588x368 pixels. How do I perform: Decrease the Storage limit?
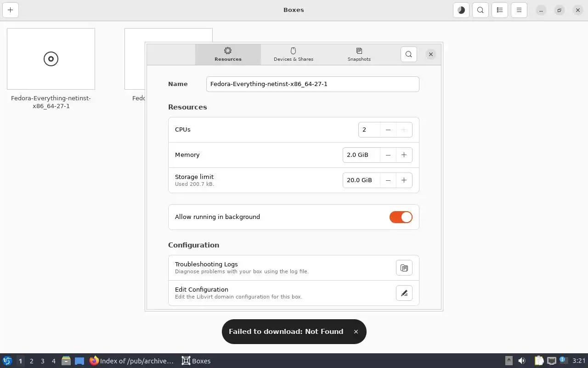[388, 180]
